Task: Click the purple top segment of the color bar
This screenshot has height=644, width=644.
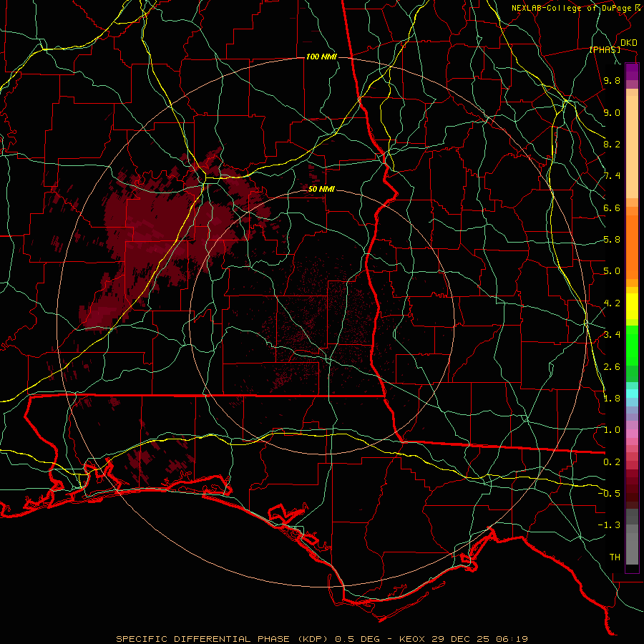Action: coord(632,72)
